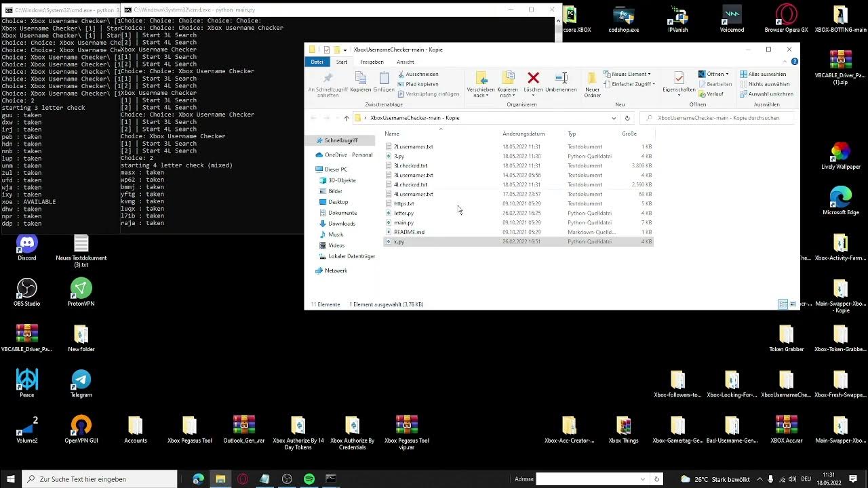Click the refresh button beside address bar

627,118
